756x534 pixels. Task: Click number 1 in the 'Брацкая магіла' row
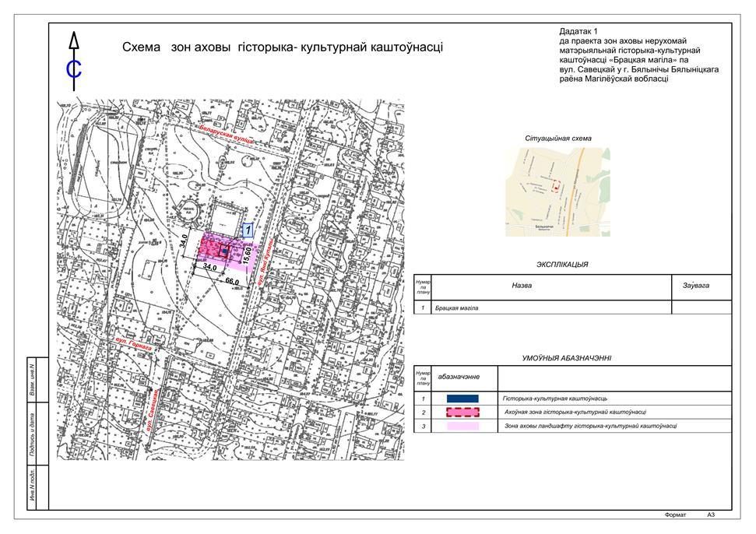tap(423, 307)
